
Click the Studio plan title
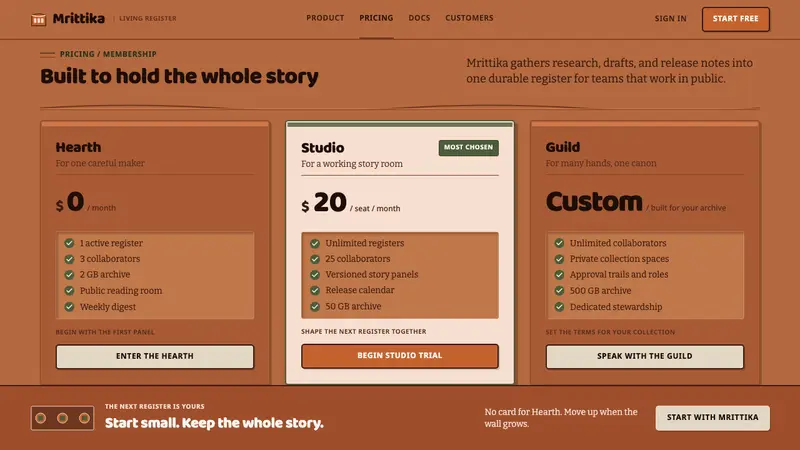coord(322,148)
